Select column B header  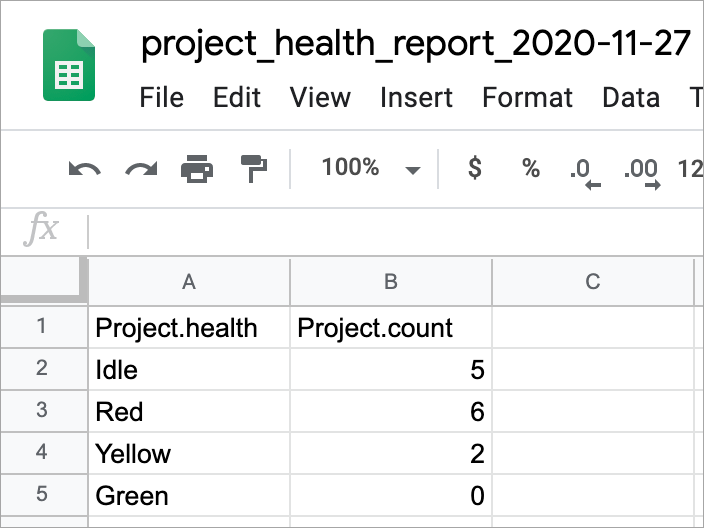[x=391, y=282]
